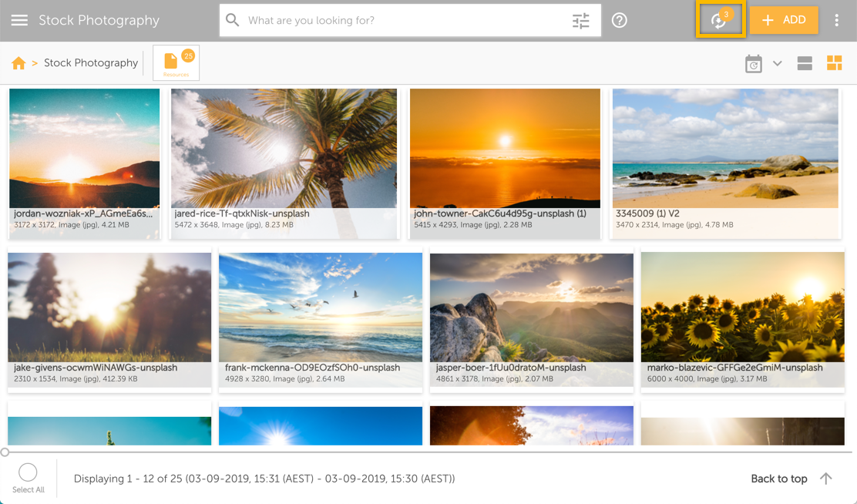Image resolution: width=857 pixels, height=504 pixels.
Task: Open the sync activity icon with badge 3
Action: (x=721, y=20)
